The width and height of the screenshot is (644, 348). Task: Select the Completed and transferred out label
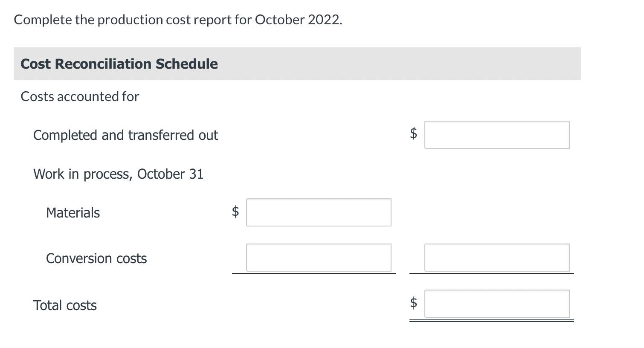click(x=125, y=135)
